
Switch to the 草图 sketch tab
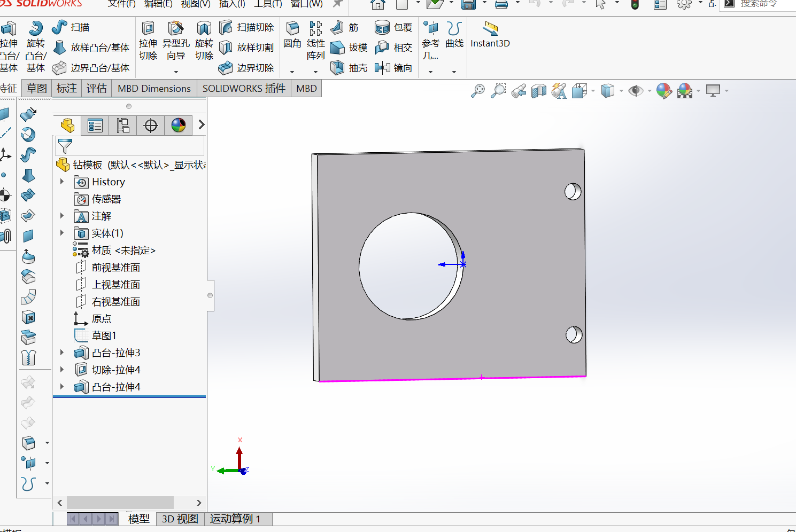tap(37, 88)
